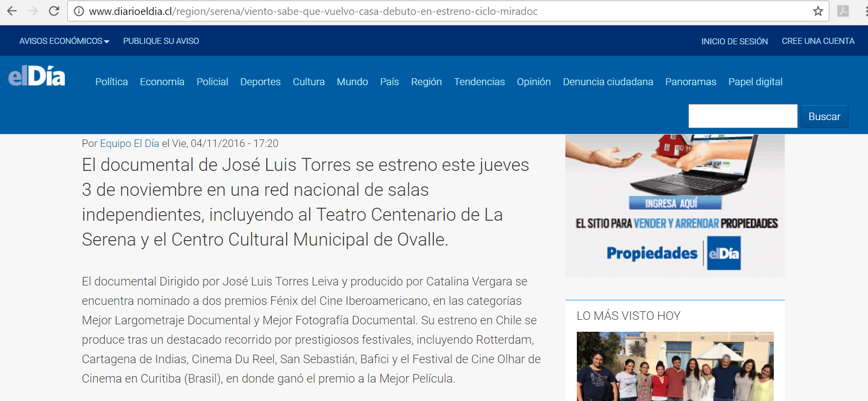Click Publique su Aviso link

click(161, 41)
